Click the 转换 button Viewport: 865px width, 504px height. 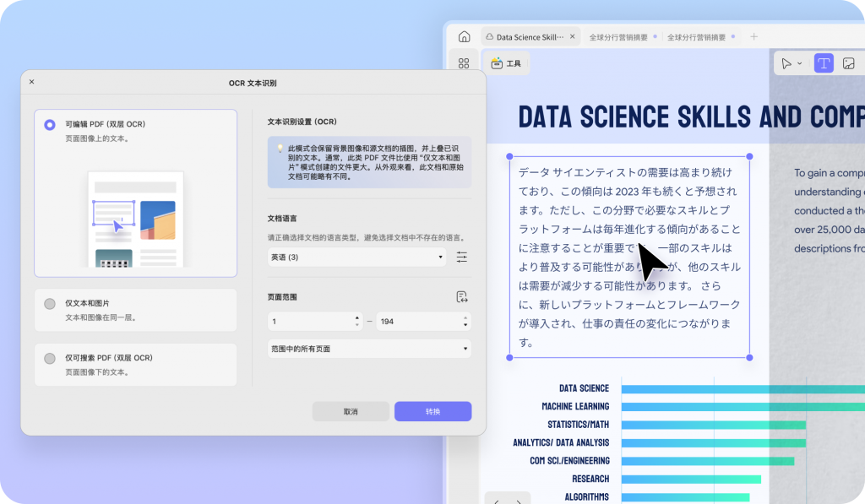click(433, 411)
